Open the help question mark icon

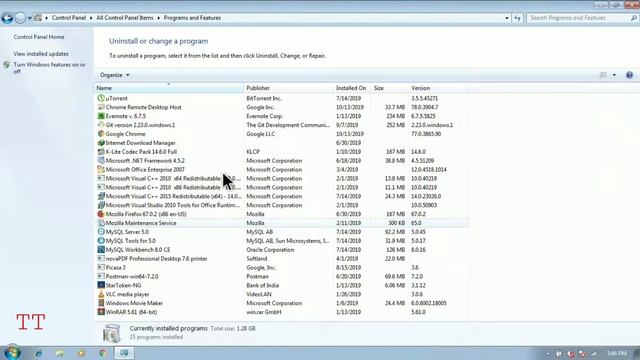tap(629, 75)
